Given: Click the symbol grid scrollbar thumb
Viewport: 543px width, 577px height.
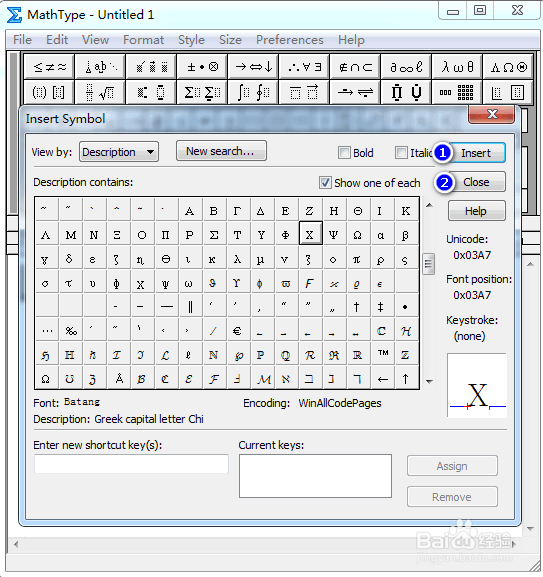Looking at the screenshot, I should [428, 263].
